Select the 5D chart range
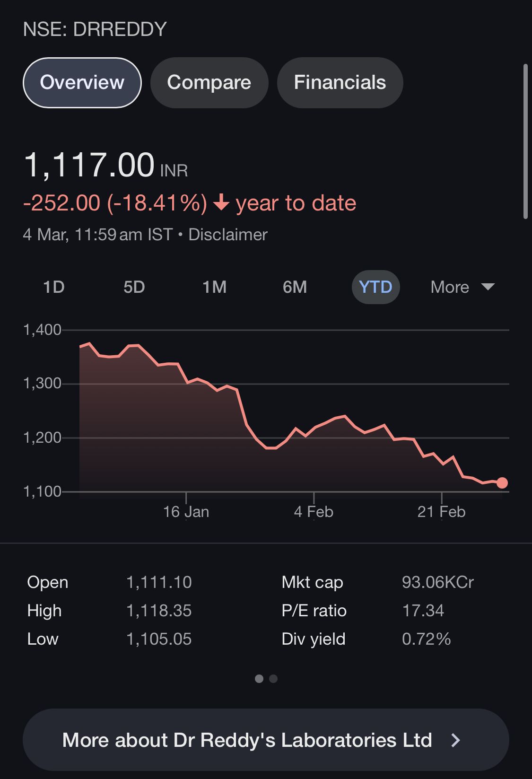 point(134,287)
